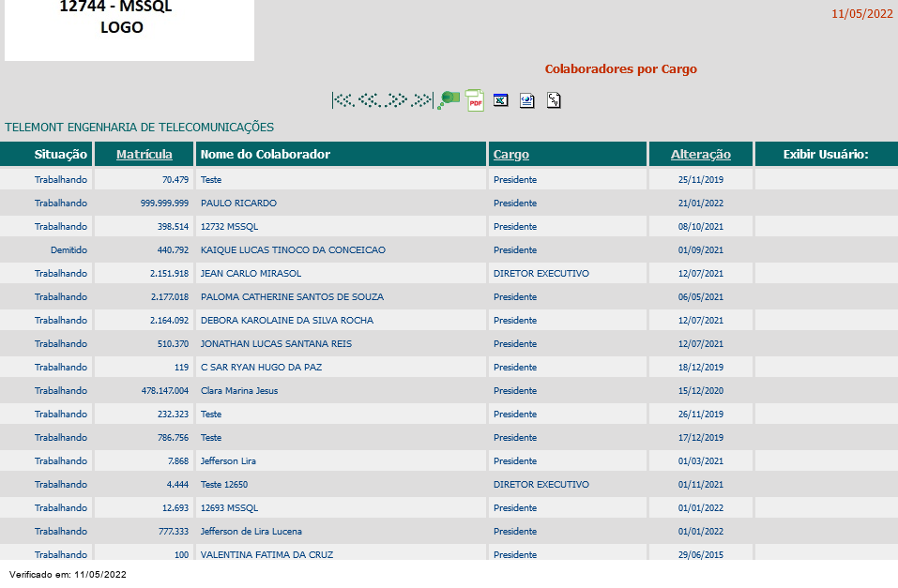
Task: Go to the previous page of results
Action: [370, 100]
